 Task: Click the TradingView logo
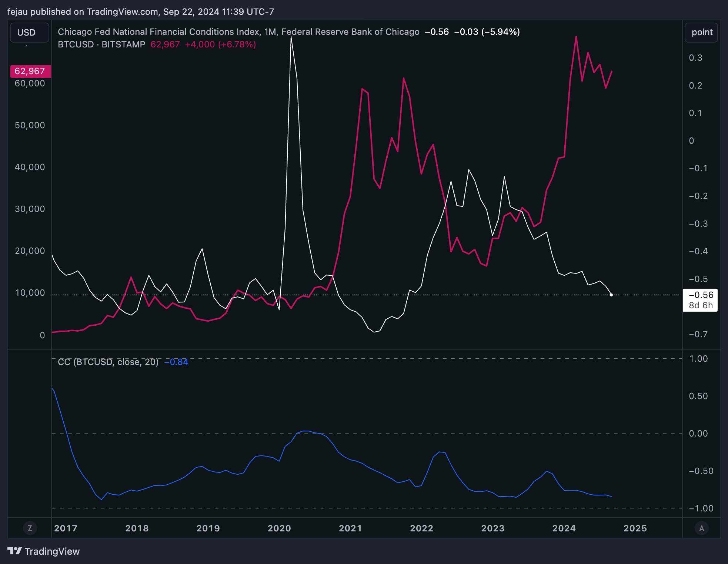click(44, 551)
